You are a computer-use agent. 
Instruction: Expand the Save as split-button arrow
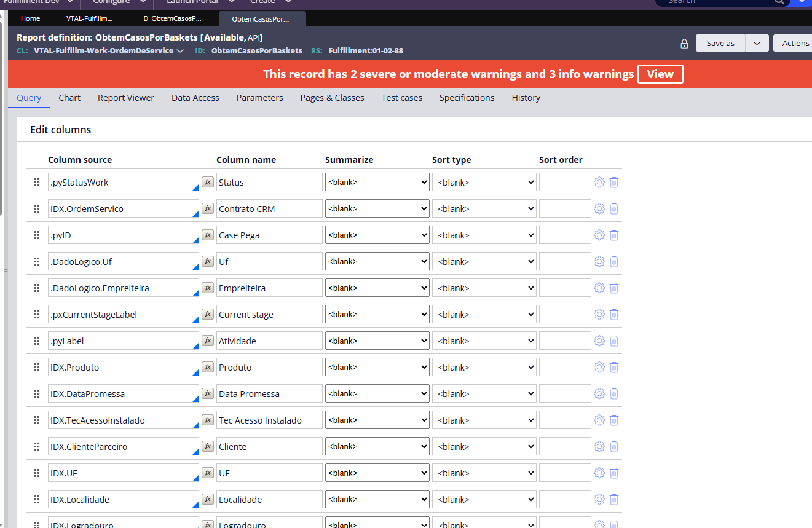click(757, 43)
